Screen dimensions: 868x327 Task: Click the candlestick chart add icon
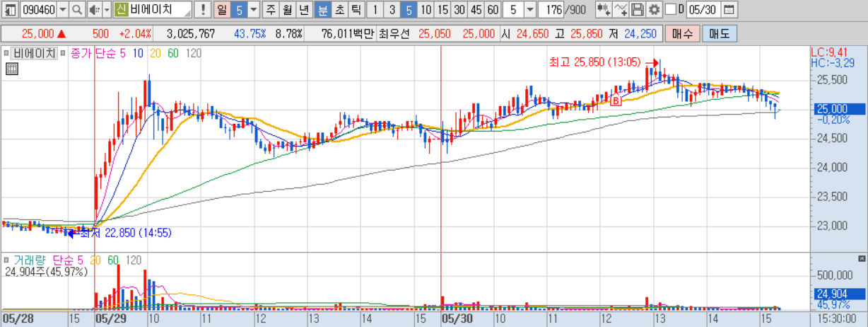[x=602, y=10]
